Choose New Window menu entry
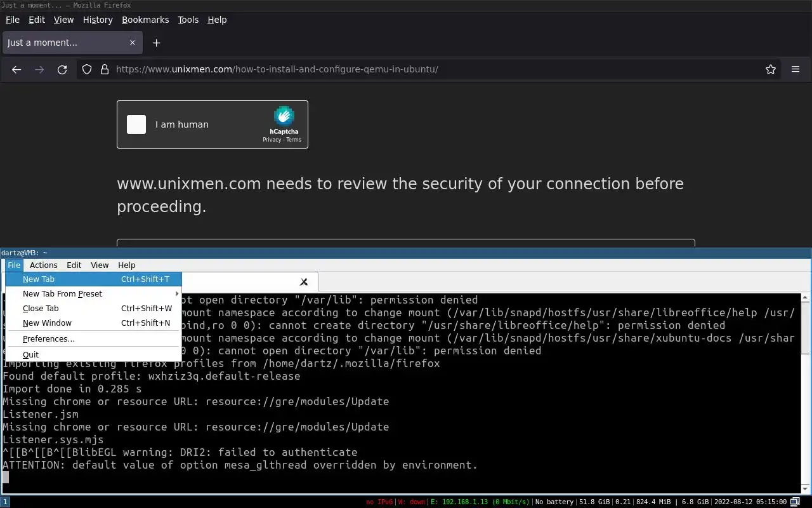Image resolution: width=812 pixels, height=508 pixels. point(93,323)
